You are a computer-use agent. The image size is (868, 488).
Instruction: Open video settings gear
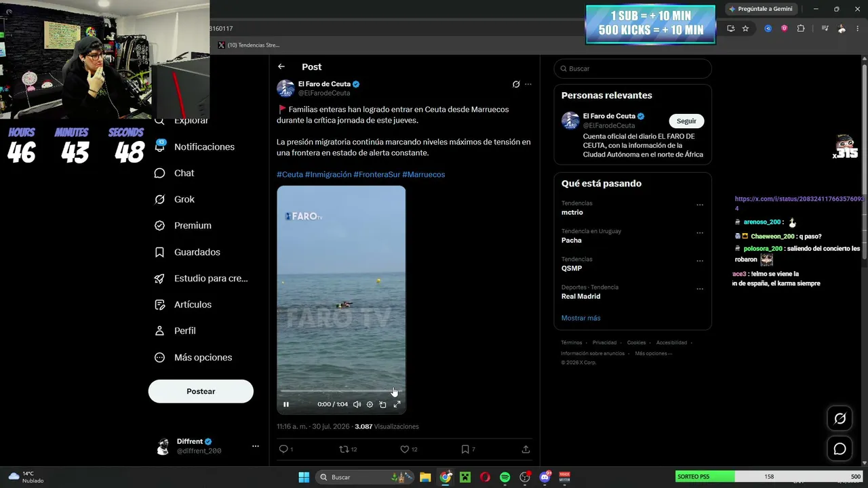[370, 405]
